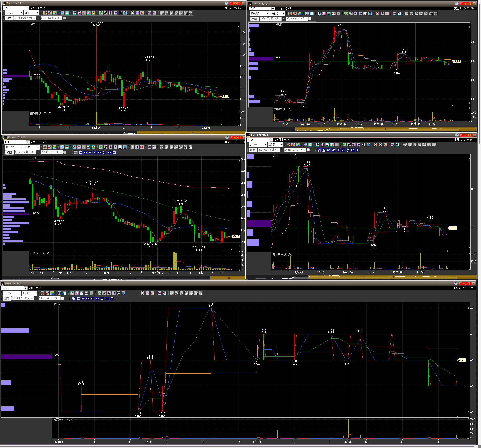Image resolution: width=481 pixels, height=448 pixels.
Task: Uncheck the period checkbox in the weekly chart
Action: click(x=64, y=18)
